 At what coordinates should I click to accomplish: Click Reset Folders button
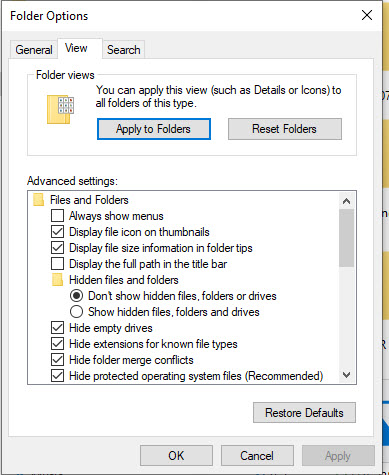click(285, 129)
